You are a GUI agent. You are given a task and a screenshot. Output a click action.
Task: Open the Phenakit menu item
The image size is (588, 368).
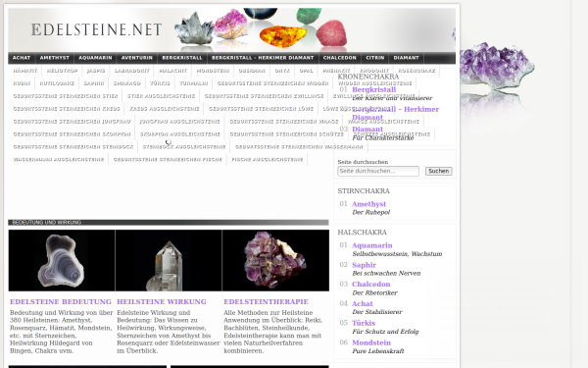(x=336, y=71)
